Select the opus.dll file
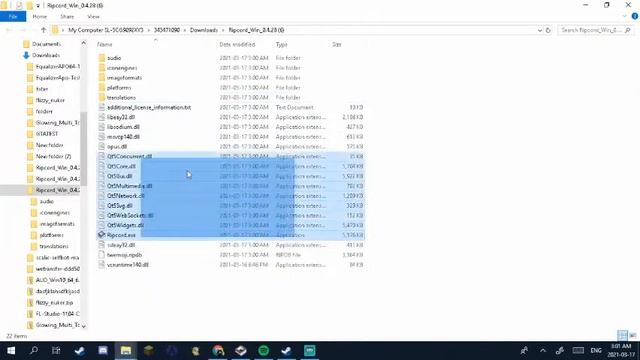Screen dimensions: 640x360 (117, 147)
